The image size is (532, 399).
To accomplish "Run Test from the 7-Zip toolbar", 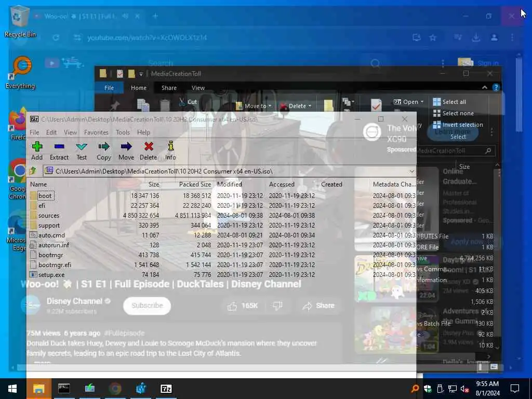I will click(x=82, y=151).
